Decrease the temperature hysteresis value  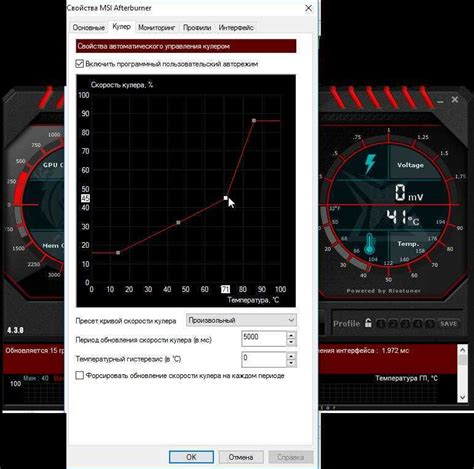(x=291, y=363)
